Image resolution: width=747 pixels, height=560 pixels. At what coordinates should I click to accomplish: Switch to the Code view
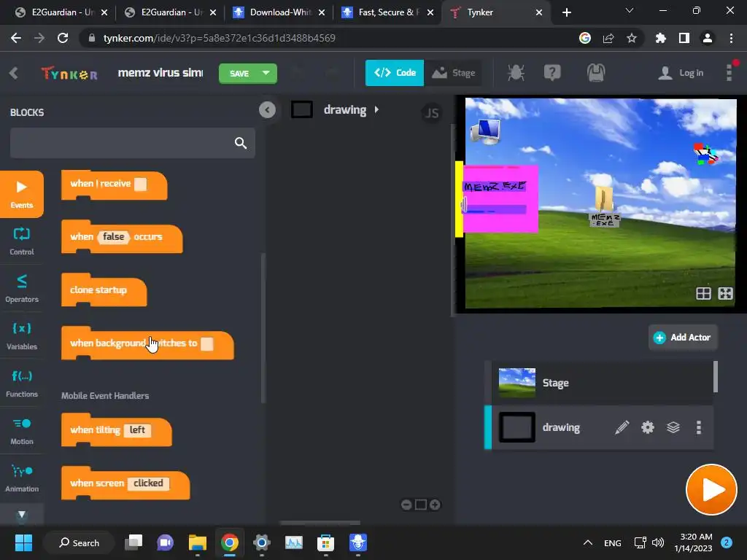coord(395,73)
